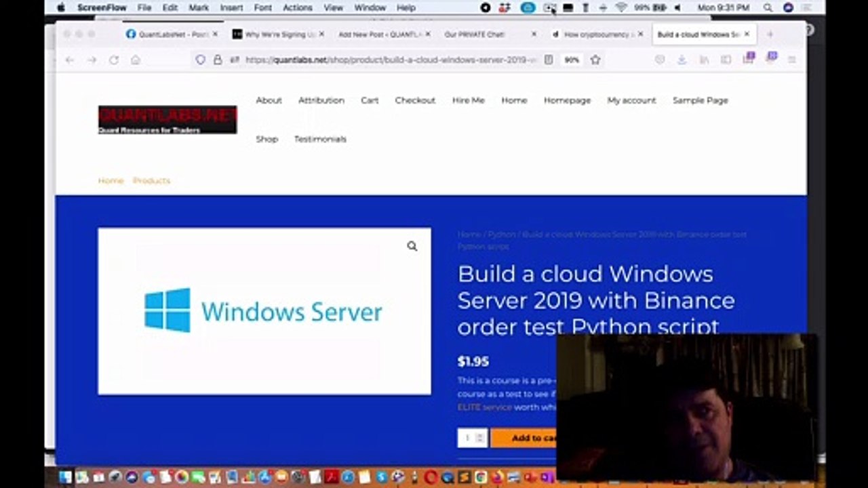
Task: Switch to the QuantLabsNet Facebook tab
Action: 172,34
